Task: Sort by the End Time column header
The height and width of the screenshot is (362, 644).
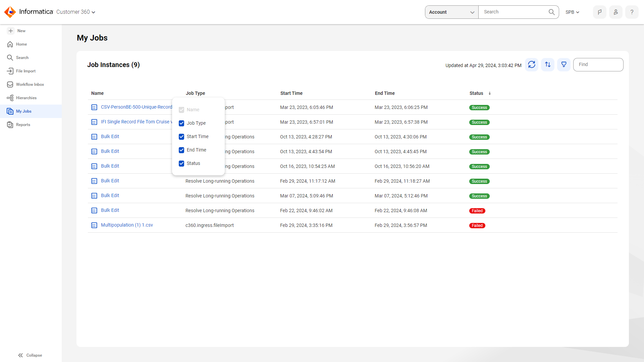Action: pos(385,93)
